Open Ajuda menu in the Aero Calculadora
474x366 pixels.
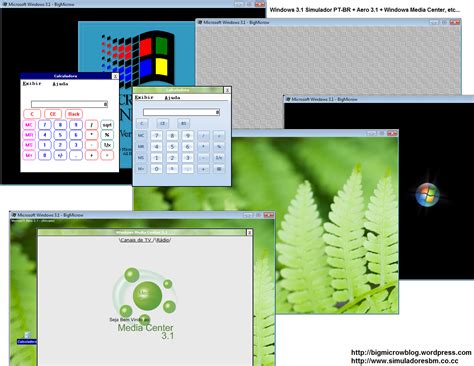[x=172, y=98]
